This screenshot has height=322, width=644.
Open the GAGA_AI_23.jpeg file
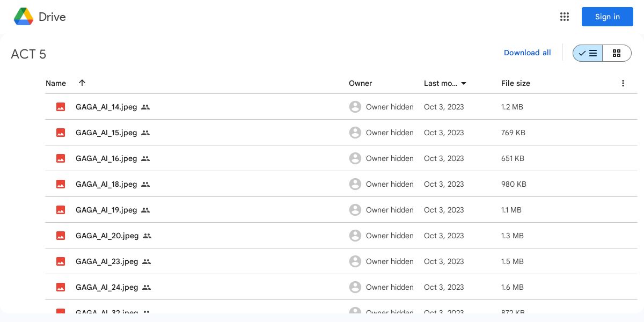(107, 261)
